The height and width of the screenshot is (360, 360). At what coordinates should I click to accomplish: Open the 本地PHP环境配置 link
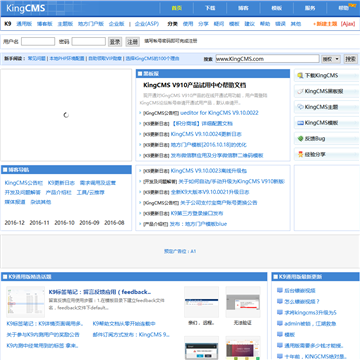[x=67, y=59]
